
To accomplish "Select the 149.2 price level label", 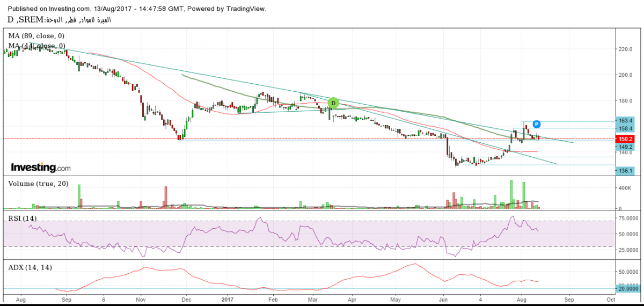I will 625,146.
